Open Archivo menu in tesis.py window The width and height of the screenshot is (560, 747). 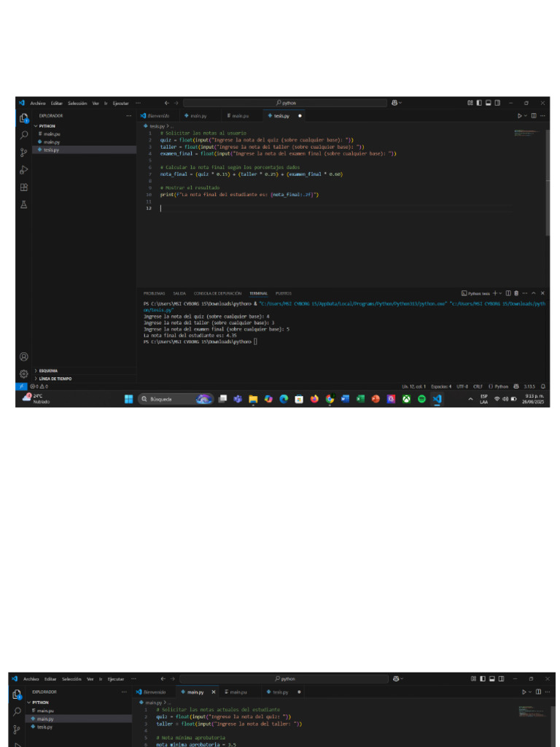tap(38, 103)
